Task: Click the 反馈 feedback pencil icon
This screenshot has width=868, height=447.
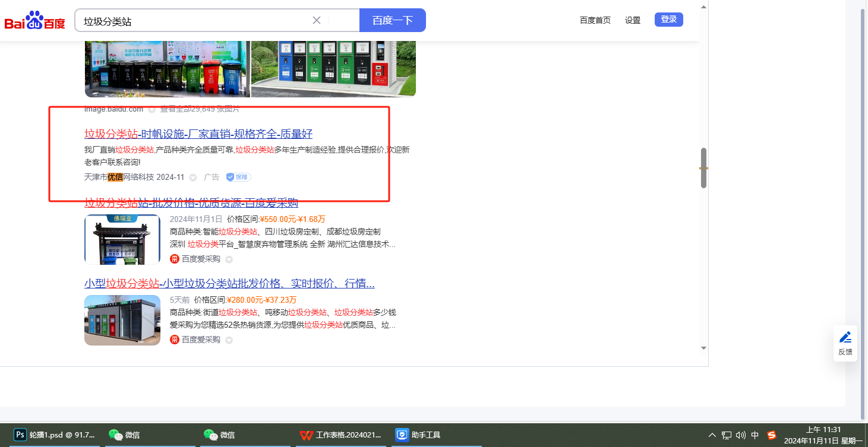Action: pos(845,338)
